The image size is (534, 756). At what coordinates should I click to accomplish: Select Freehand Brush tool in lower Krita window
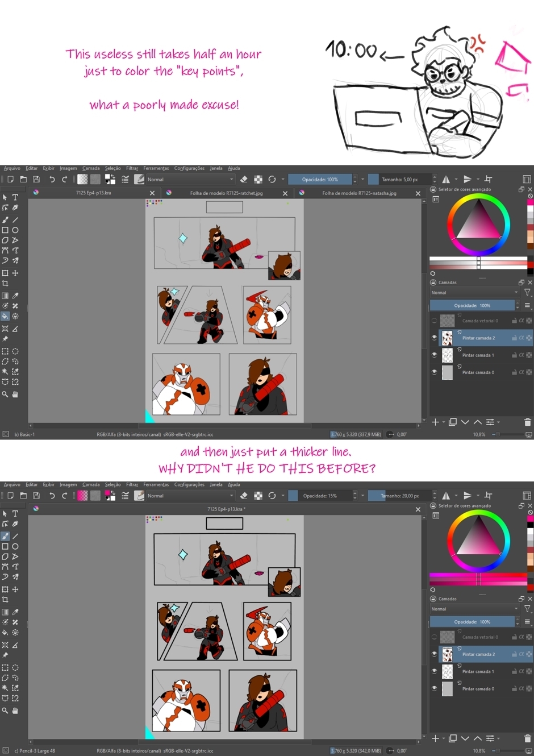[x=5, y=536]
